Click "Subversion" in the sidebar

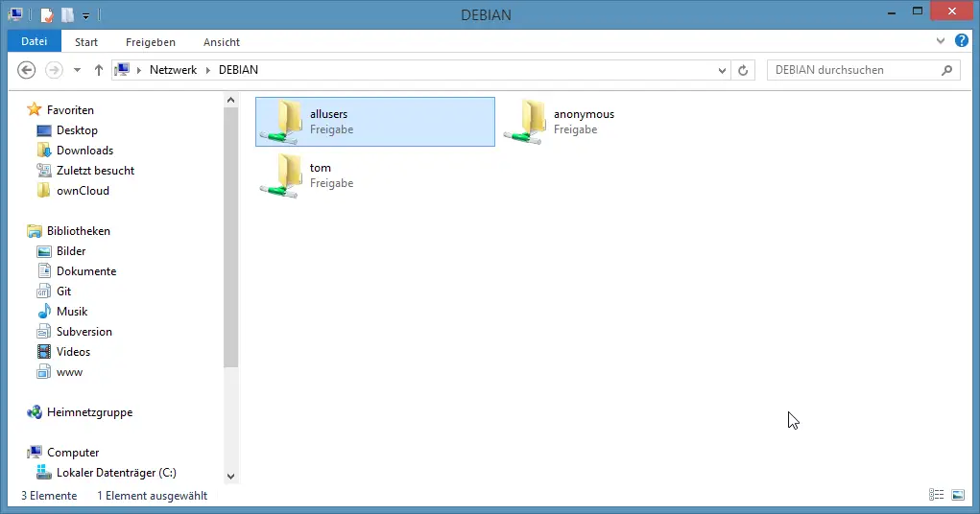tap(84, 332)
